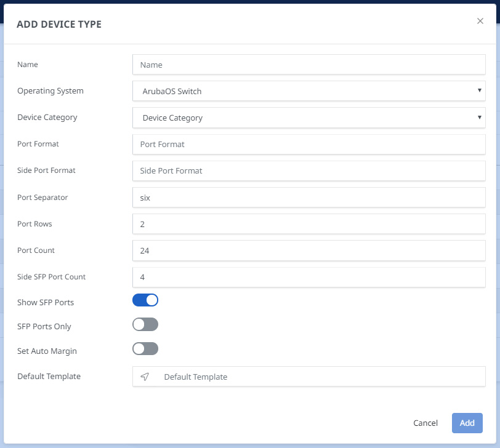Click the Cancel button
The image size is (500, 448).
pos(425,423)
